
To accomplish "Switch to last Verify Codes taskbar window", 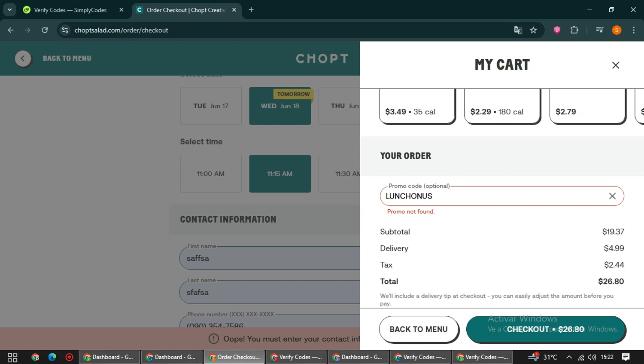I will pyautogui.click(x=482, y=357).
